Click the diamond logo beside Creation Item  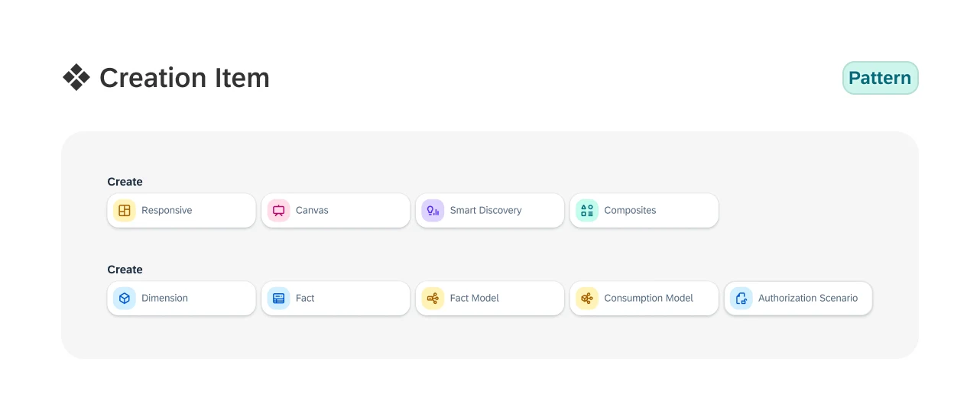pos(76,77)
